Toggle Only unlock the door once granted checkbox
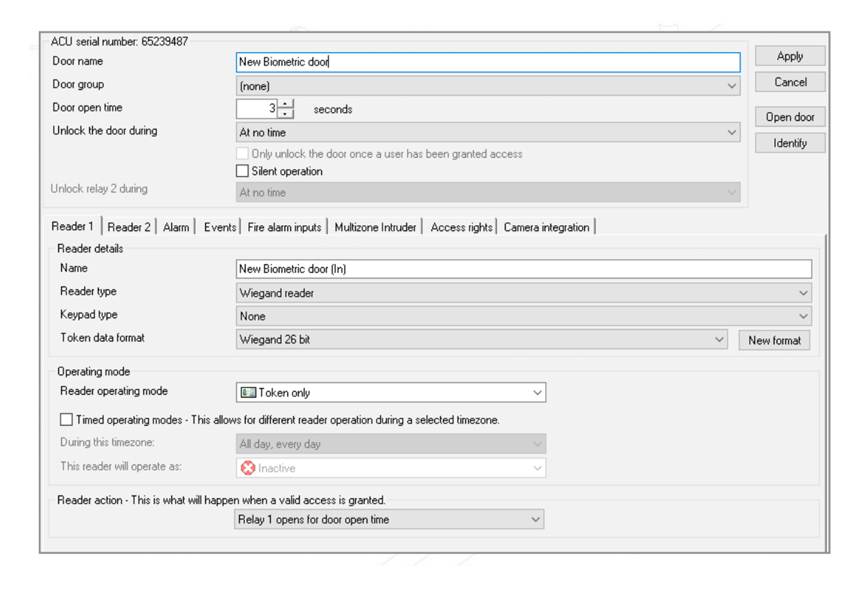This screenshot has width=868, height=589. pos(242,154)
